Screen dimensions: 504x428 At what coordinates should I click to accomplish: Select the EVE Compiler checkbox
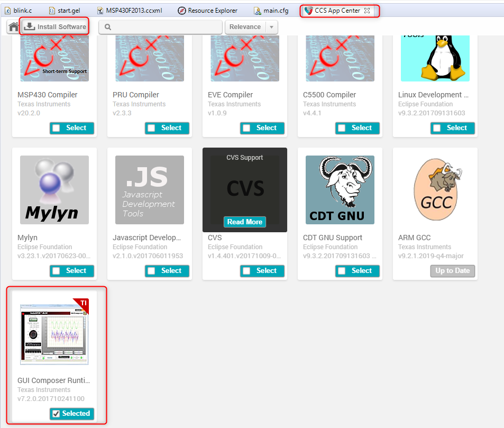click(246, 128)
